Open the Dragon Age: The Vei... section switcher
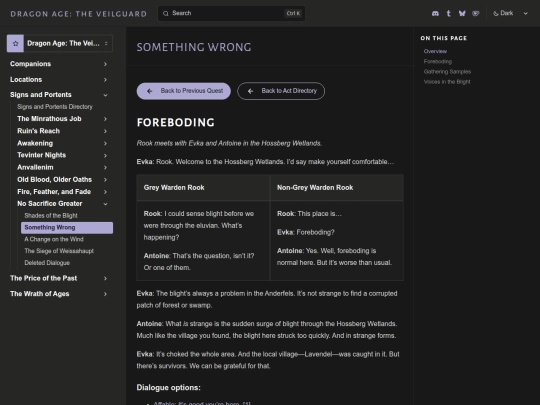This screenshot has height=405, width=540. pos(60,43)
